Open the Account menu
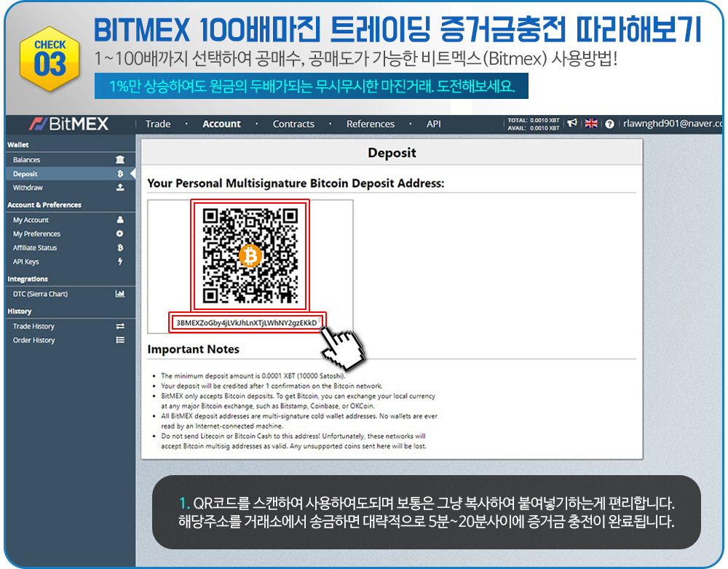Image resolution: width=728 pixels, height=569 pixels. [x=221, y=124]
